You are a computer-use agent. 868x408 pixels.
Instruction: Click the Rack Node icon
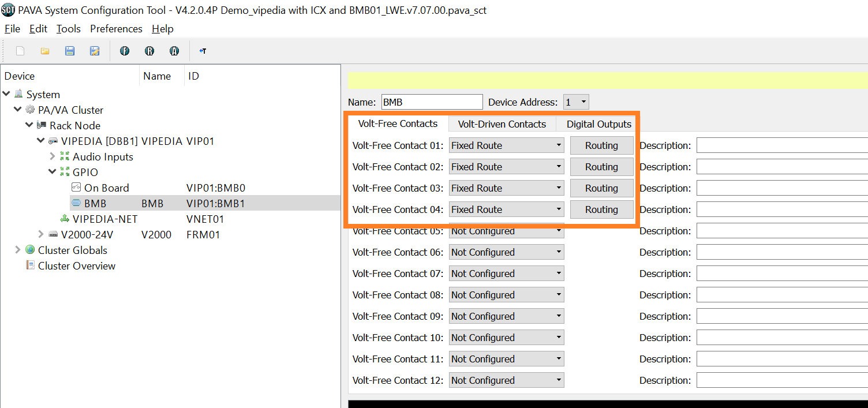[x=42, y=125]
